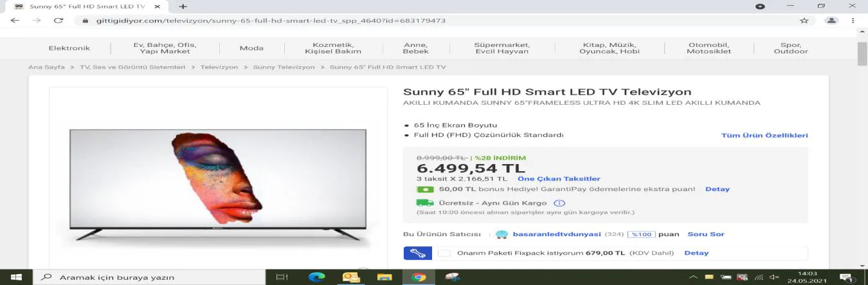Bookmark this page with the star icon
The height and width of the screenshot is (285, 868).
click(x=804, y=20)
